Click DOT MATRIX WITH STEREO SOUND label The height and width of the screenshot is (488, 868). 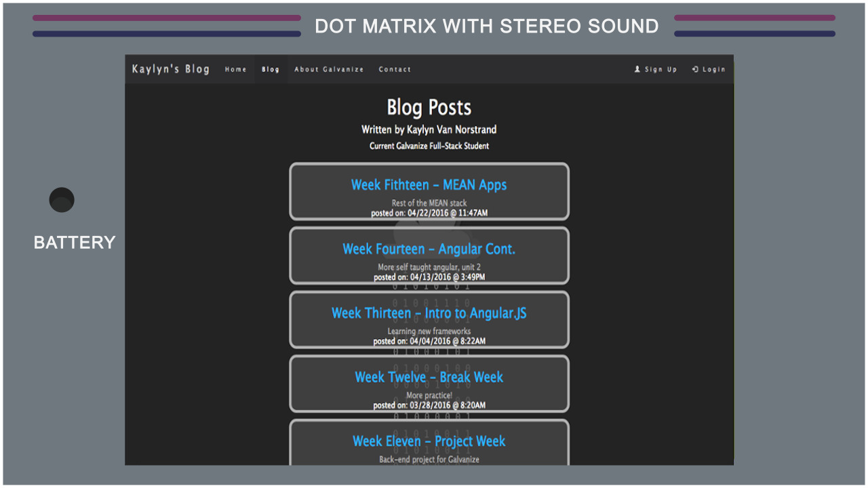click(x=487, y=26)
